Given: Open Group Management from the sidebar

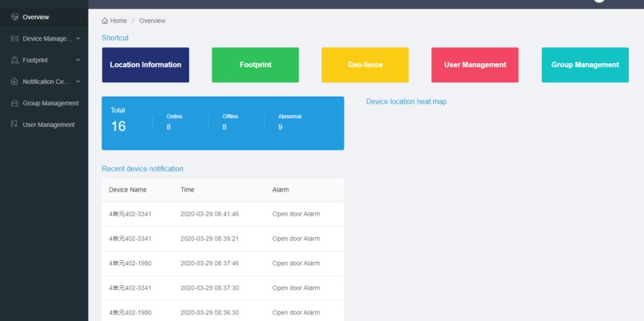Looking at the screenshot, I should pyautogui.click(x=44, y=103).
